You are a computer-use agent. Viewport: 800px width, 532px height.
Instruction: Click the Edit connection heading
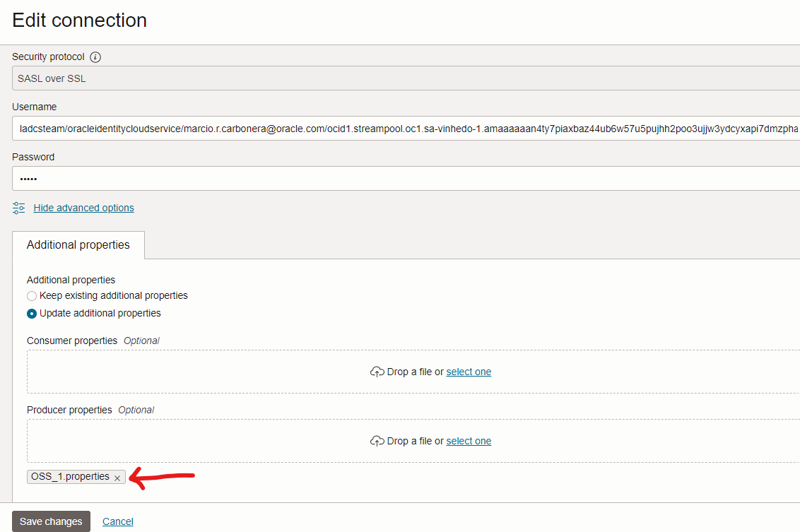click(x=79, y=20)
